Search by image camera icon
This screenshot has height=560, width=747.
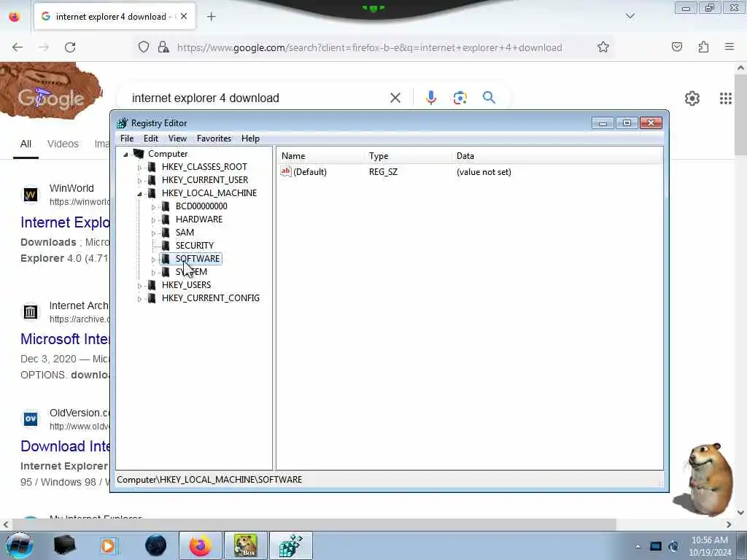point(460,98)
